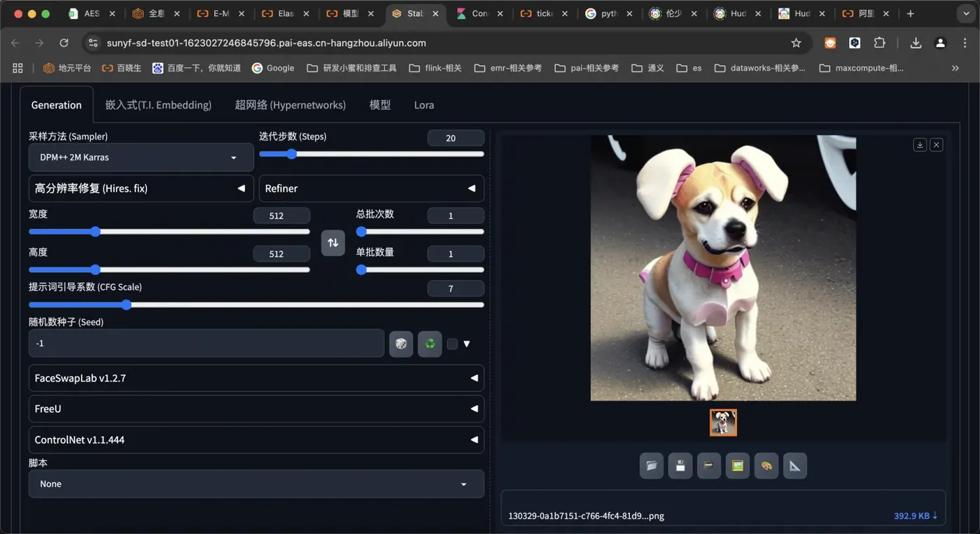
Task: Show more bookmarks with the double chevron
Action: click(955, 68)
